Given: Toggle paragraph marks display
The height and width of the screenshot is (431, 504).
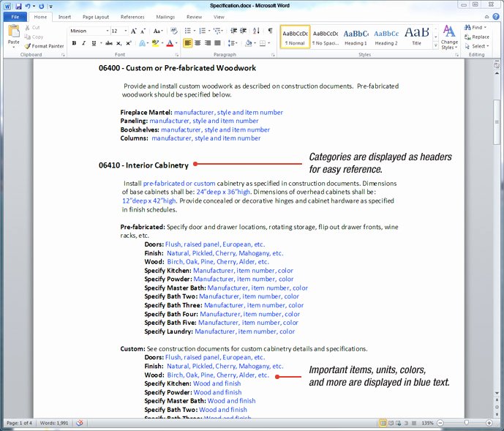Looking at the screenshot, I should click(x=271, y=31).
